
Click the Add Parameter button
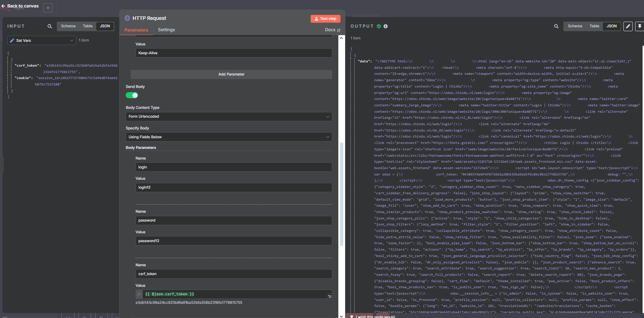pos(231,74)
